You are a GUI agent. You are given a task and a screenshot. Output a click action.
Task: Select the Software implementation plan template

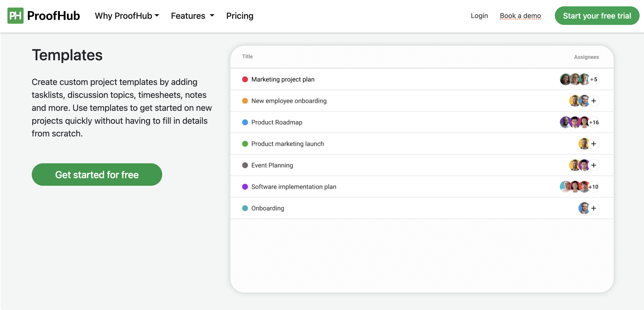(x=293, y=187)
